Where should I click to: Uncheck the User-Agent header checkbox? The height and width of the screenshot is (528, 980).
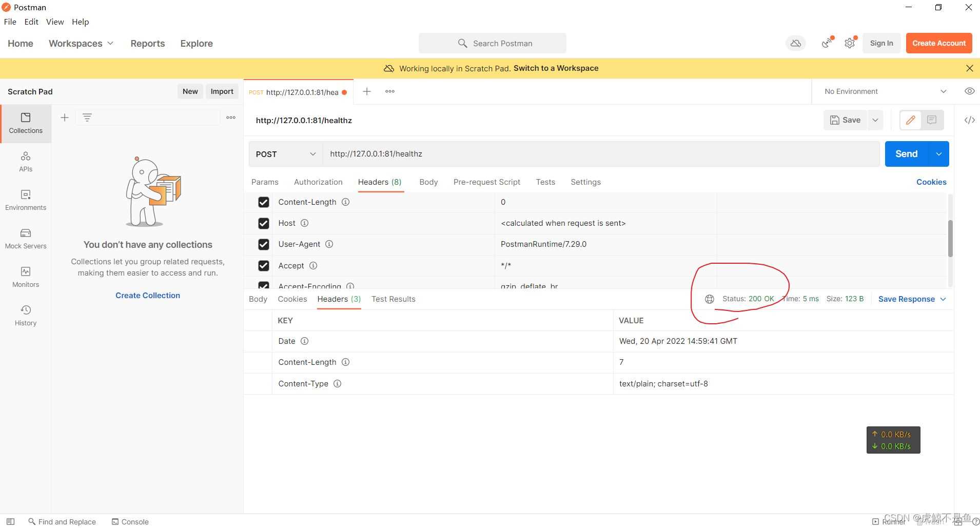(x=264, y=244)
